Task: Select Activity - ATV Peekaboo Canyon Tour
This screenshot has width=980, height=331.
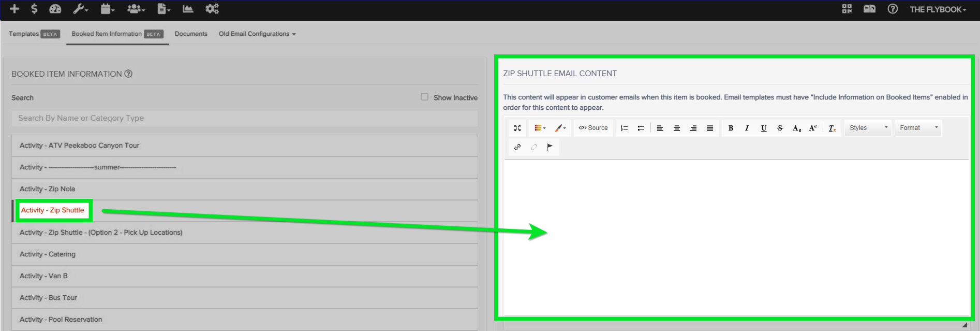Action: click(245, 146)
